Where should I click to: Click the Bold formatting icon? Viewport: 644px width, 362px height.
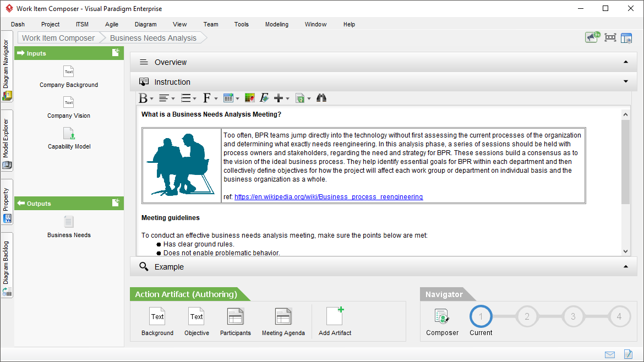tap(143, 98)
